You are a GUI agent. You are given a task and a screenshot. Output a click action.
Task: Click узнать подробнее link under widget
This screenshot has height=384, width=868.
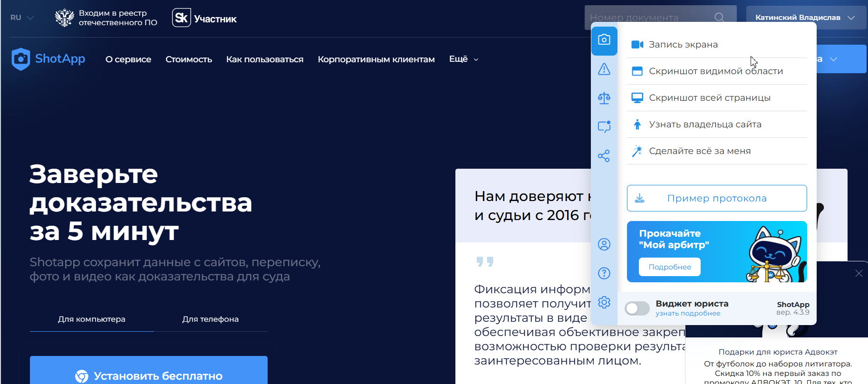coord(688,314)
